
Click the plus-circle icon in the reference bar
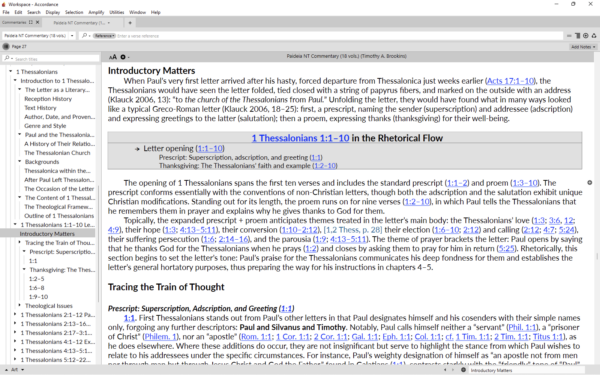coord(585,36)
